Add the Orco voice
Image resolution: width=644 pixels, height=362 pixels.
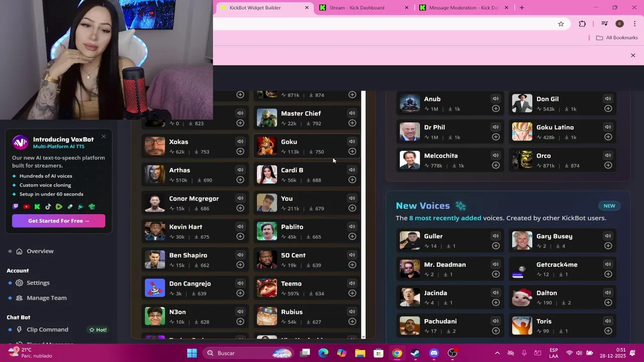coord(608,165)
